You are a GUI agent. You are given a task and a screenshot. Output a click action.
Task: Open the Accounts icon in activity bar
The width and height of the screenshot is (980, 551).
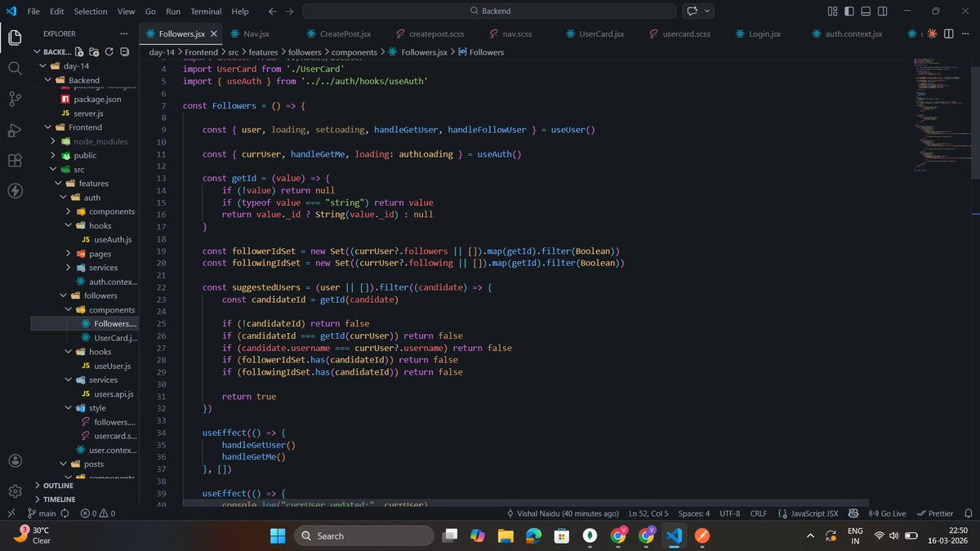click(15, 460)
